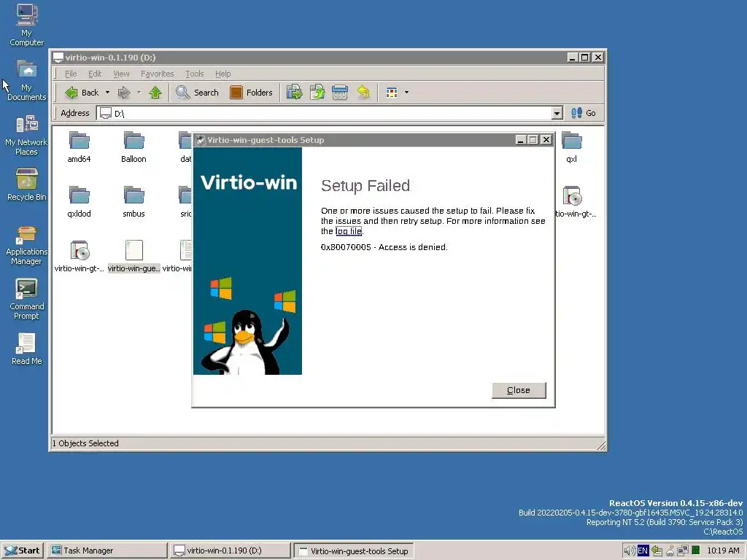
Task: Select the qxl folder
Action: tap(571, 147)
